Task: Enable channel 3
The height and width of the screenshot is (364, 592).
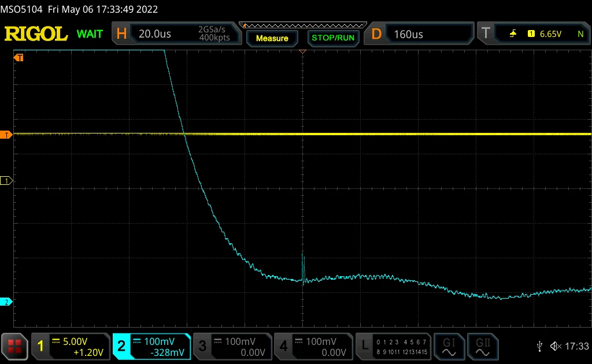Action: click(x=202, y=346)
